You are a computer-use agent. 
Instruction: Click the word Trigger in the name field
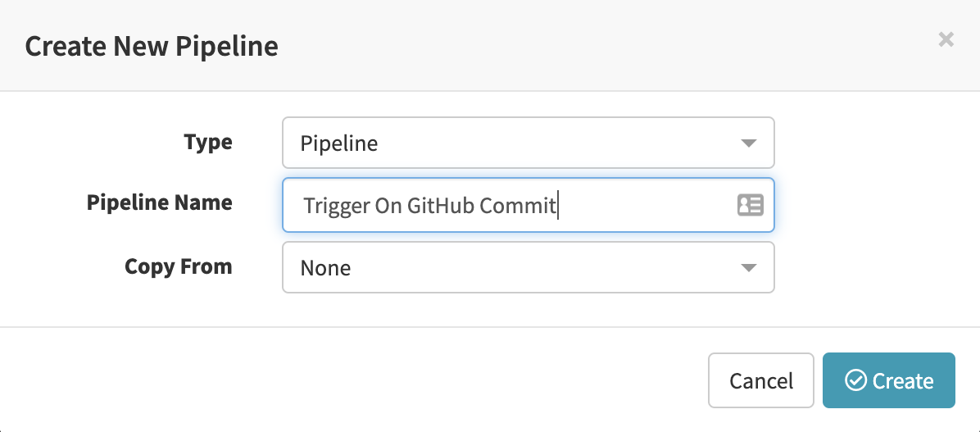coord(337,205)
